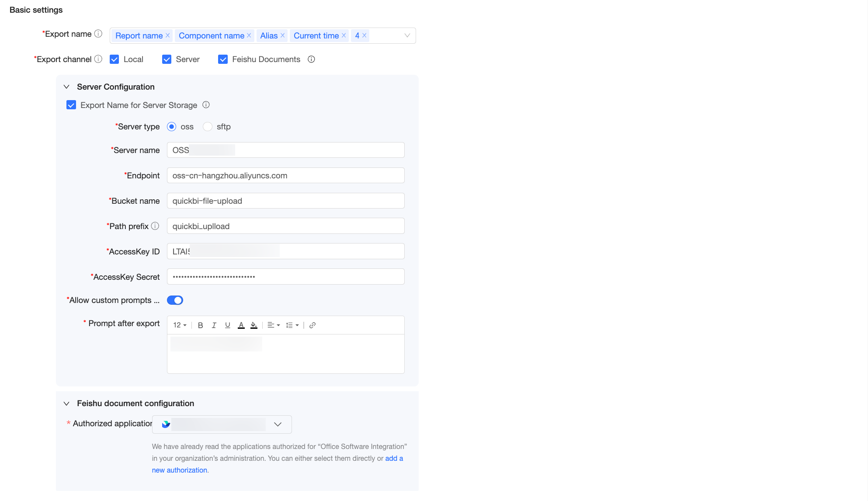Screen dimensions: 868x501
Task: Uncheck the Feishu Documents channel
Action: [x=223, y=59]
